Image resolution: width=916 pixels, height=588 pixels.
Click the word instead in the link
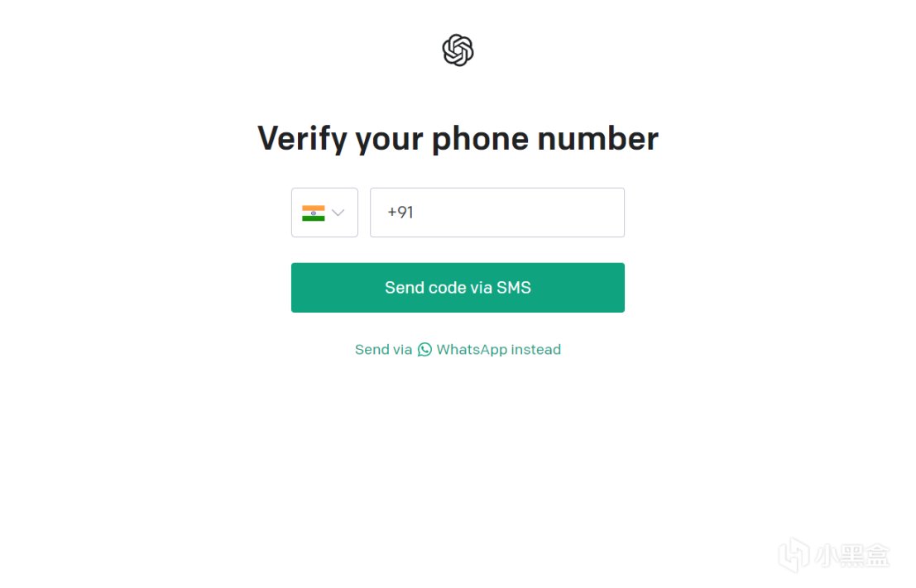tap(536, 349)
